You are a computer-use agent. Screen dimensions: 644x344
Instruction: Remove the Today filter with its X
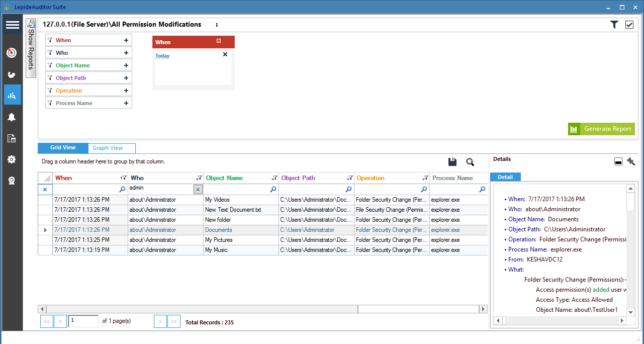point(225,54)
